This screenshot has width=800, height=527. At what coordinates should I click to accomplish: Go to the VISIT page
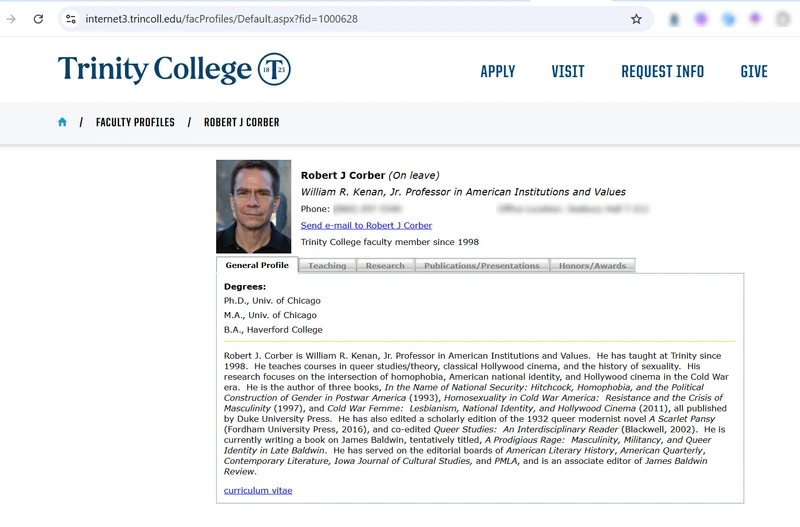click(x=568, y=71)
